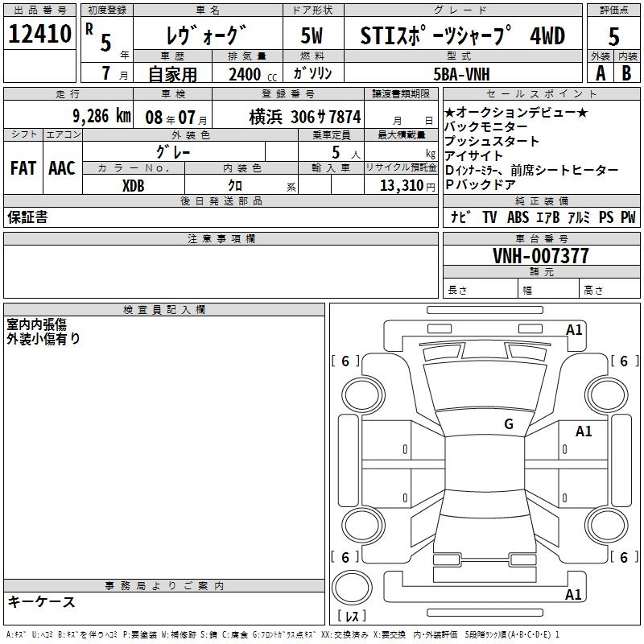644x644 pixels.
Task: Click exterior grade A
Action: coord(601,73)
